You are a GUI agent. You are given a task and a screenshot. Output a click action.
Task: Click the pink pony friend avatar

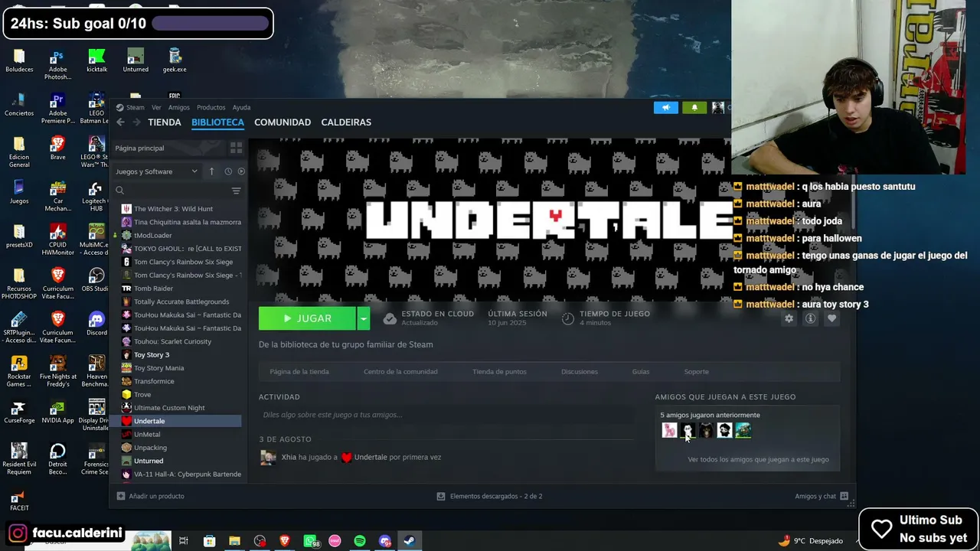pos(669,430)
